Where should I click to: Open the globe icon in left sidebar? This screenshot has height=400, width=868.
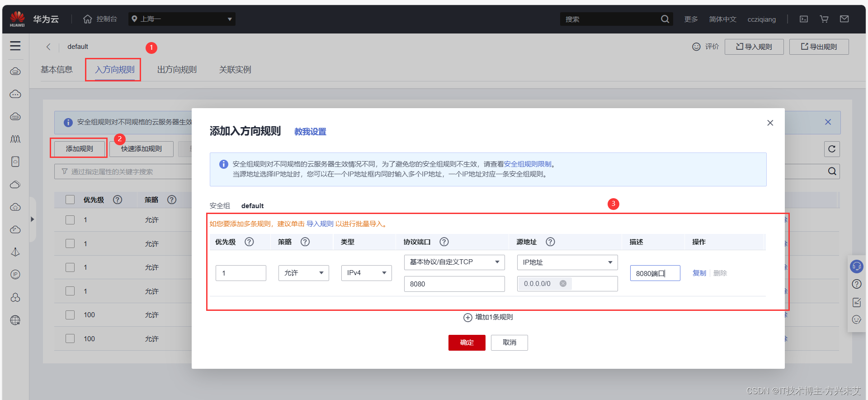coord(15,320)
